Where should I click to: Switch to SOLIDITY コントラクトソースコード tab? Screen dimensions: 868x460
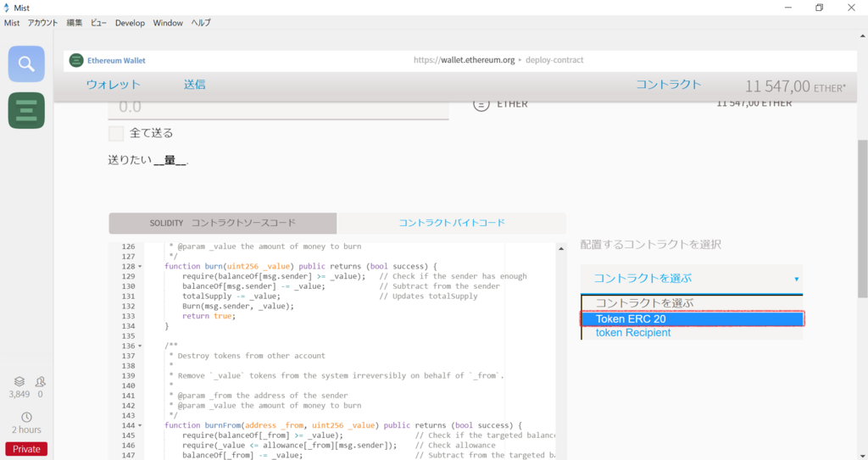pos(223,223)
